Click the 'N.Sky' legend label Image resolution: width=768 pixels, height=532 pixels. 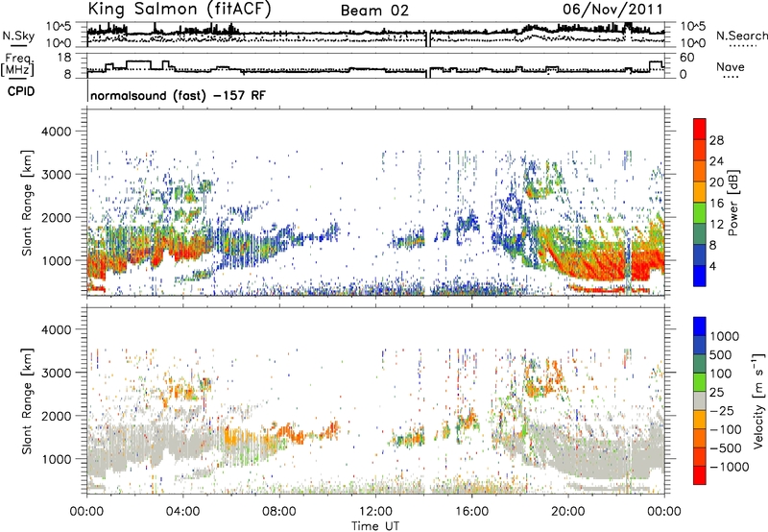point(18,36)
